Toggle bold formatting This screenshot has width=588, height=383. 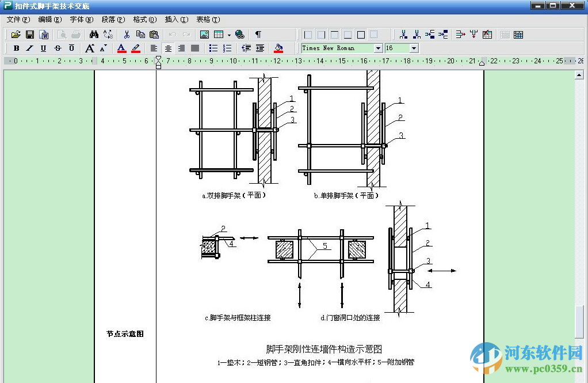pyautogui.click(x=16, y=48)
